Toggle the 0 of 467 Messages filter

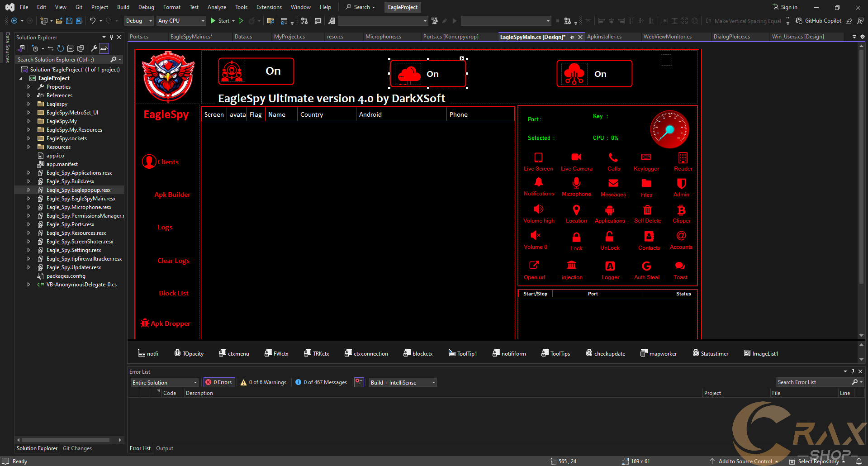[x=321, y=382]
